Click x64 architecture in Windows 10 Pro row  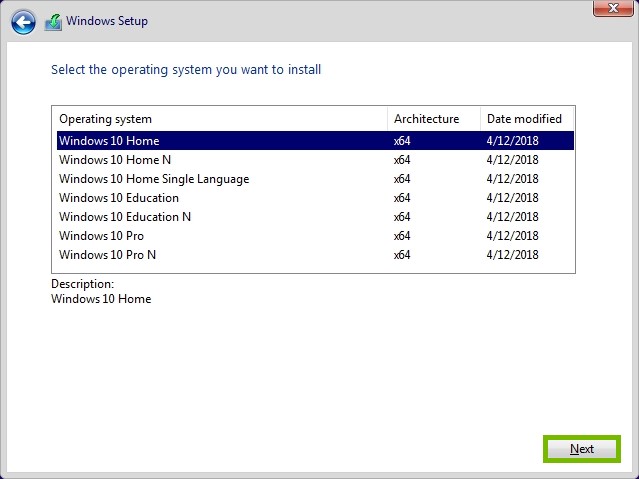[x=402, y=236]
